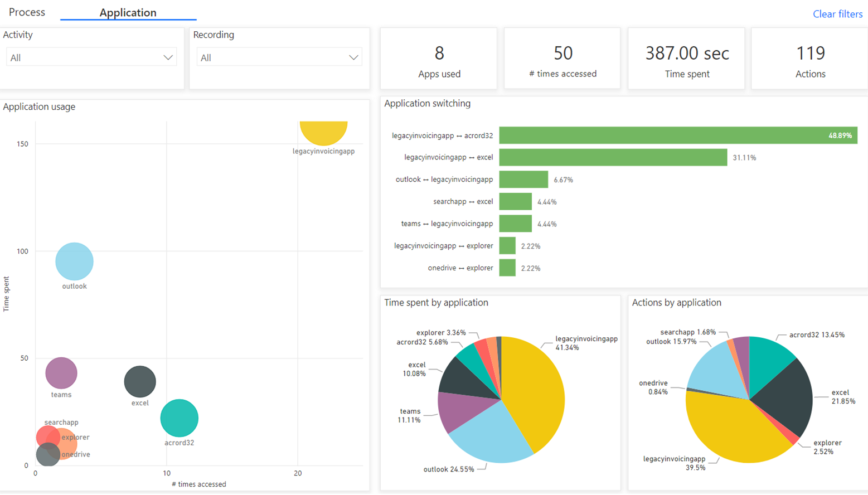Viewport: 868px width, 495px height.
Task: Select the legacyinvoicingapp bubble at the top
Action: pyautogui.click(x=324, y=128)
